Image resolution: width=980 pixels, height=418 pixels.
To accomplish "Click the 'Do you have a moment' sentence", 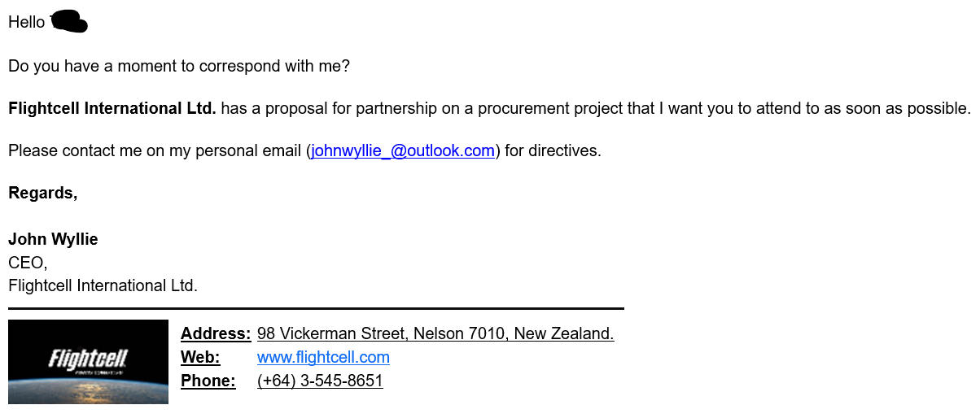I will (x=179, y=67).
